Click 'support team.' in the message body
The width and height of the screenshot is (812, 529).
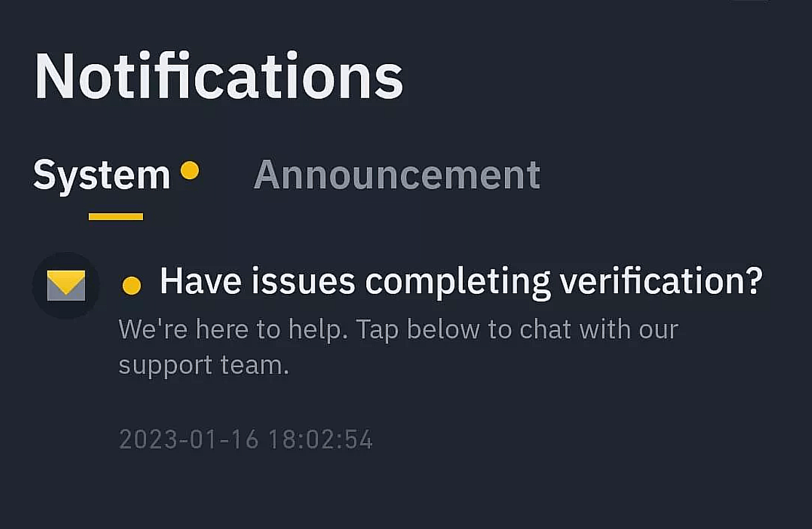coord(204,366)
